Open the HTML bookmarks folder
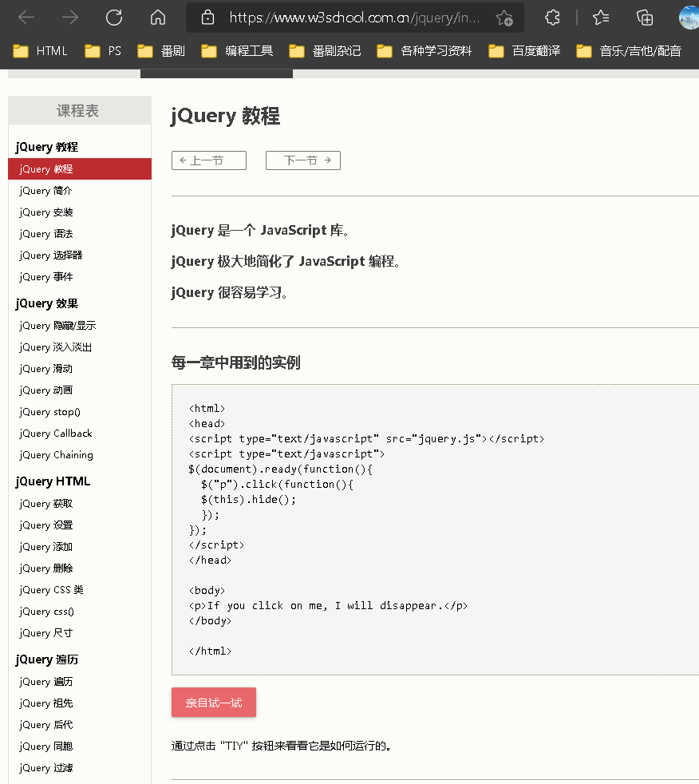 point(40,51)
